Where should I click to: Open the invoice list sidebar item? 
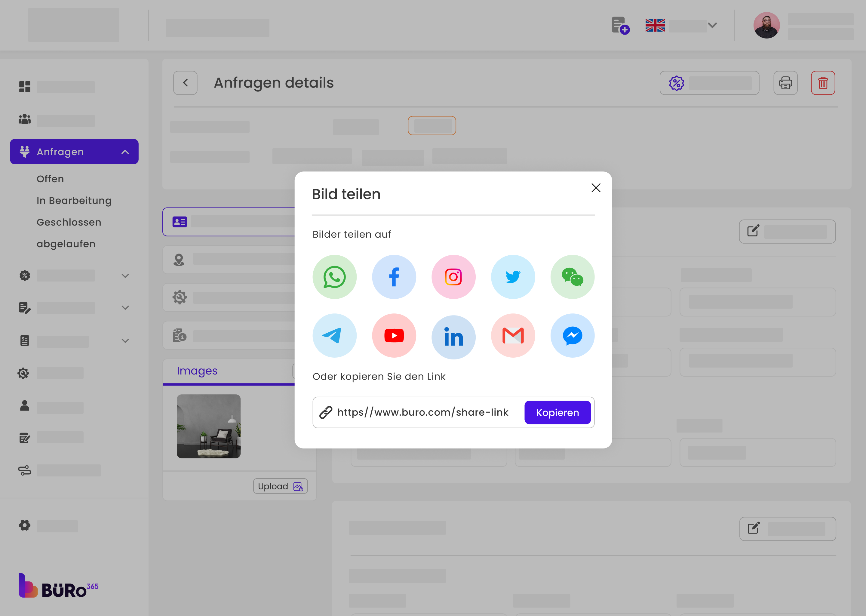tap(25, 340)
